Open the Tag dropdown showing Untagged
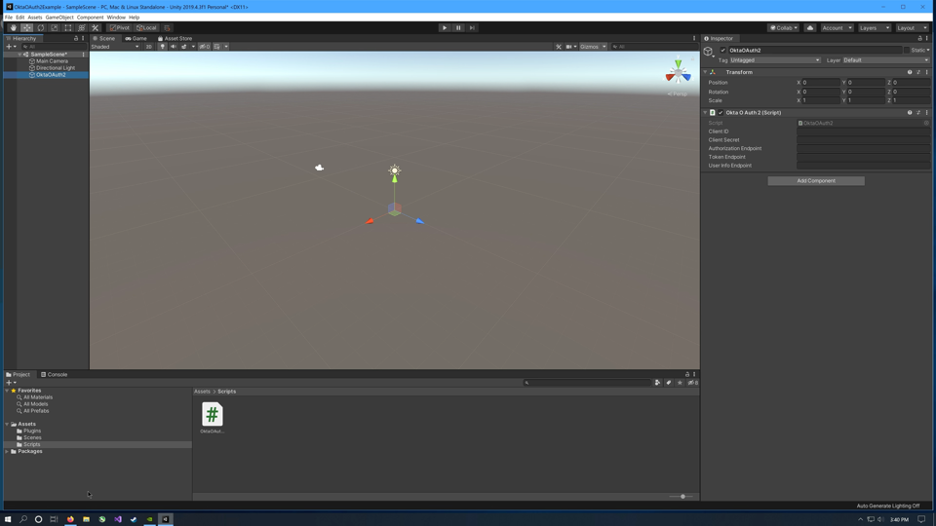 pyautogui.click(x=775, y=60)
